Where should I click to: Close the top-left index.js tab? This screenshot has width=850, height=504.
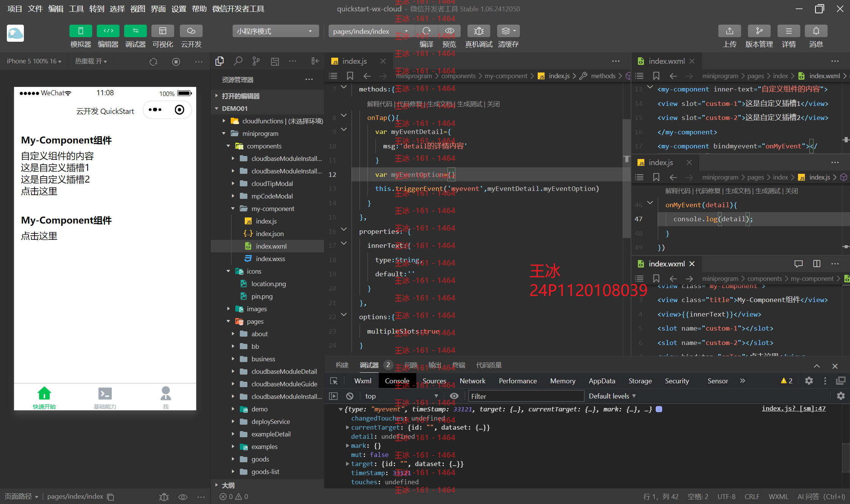pos(383,61)
